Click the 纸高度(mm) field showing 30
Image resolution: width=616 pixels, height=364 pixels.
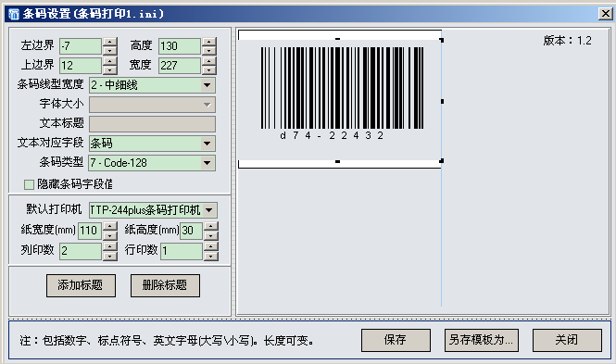[x=192, y=231]
